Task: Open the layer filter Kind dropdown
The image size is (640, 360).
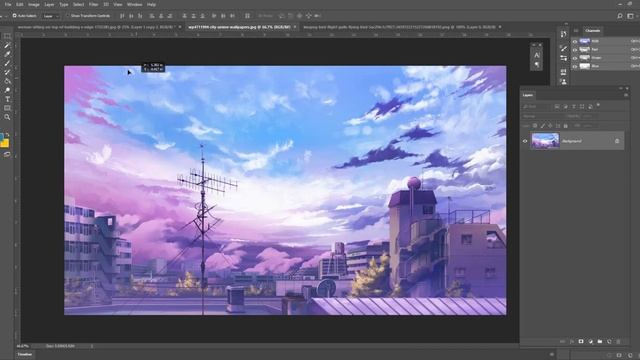Action: click(x=536, y=107)
